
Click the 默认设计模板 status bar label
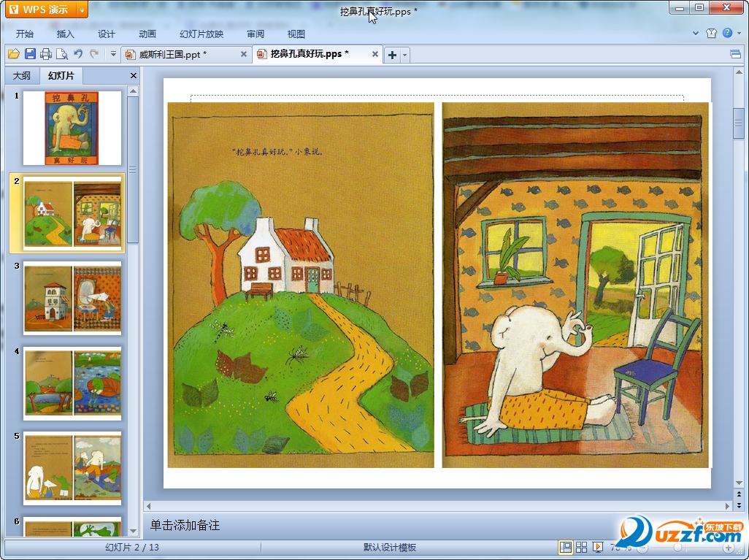pos(390,548)
